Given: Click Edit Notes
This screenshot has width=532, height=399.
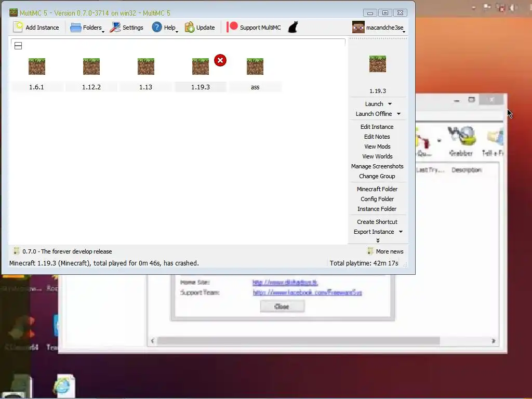Looking at the screenshot, I should [x=377, y=137].
